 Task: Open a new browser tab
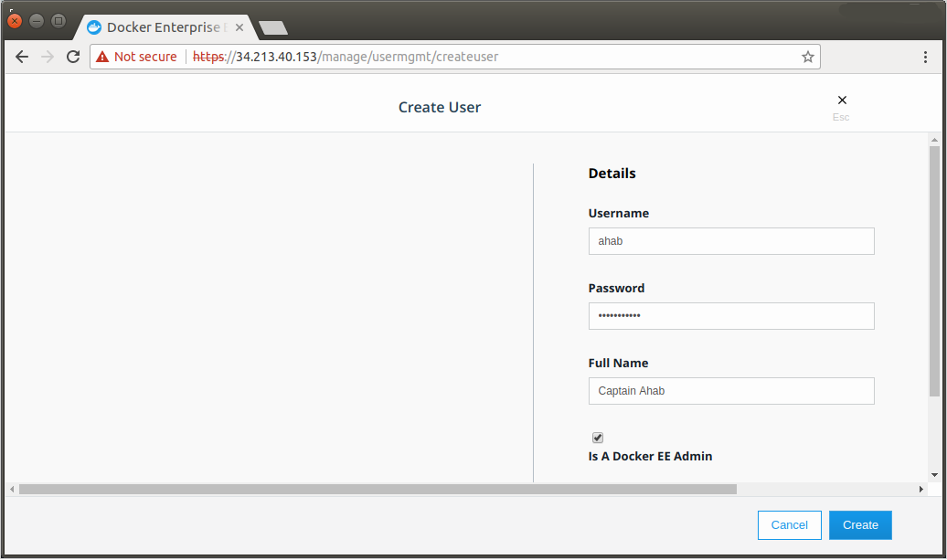(272, 27)
